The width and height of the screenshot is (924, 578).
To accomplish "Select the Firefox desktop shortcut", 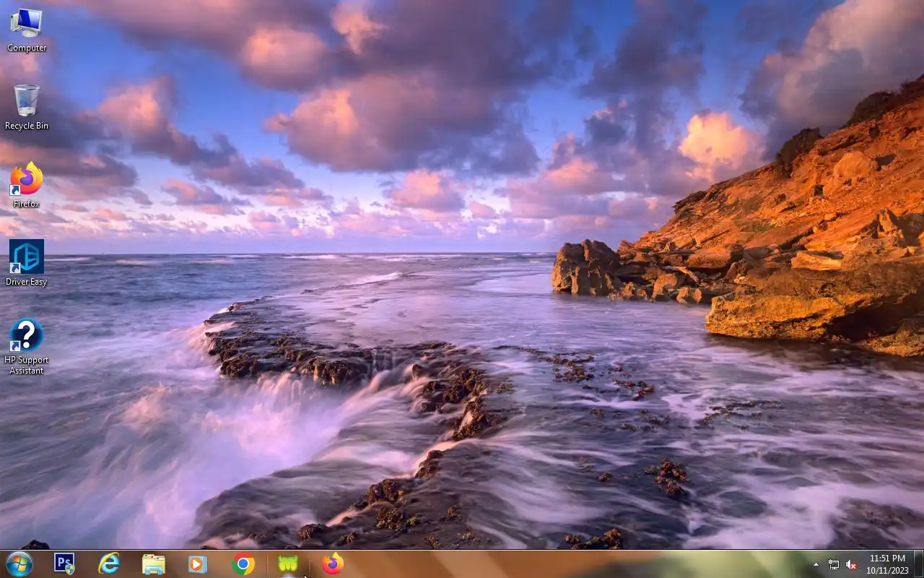I will point(27,186).
